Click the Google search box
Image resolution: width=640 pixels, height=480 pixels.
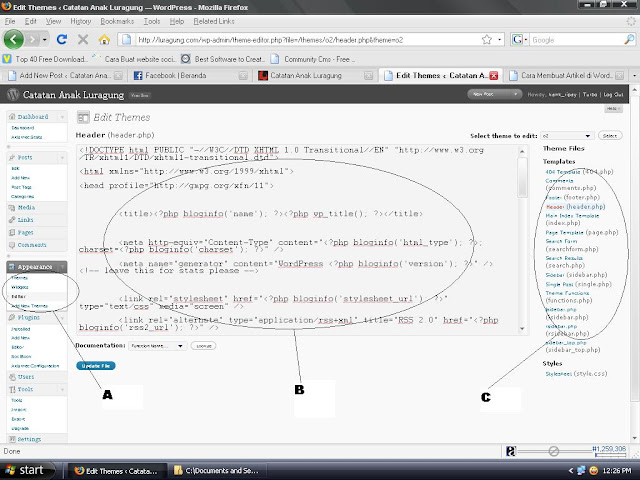[576, 40]
